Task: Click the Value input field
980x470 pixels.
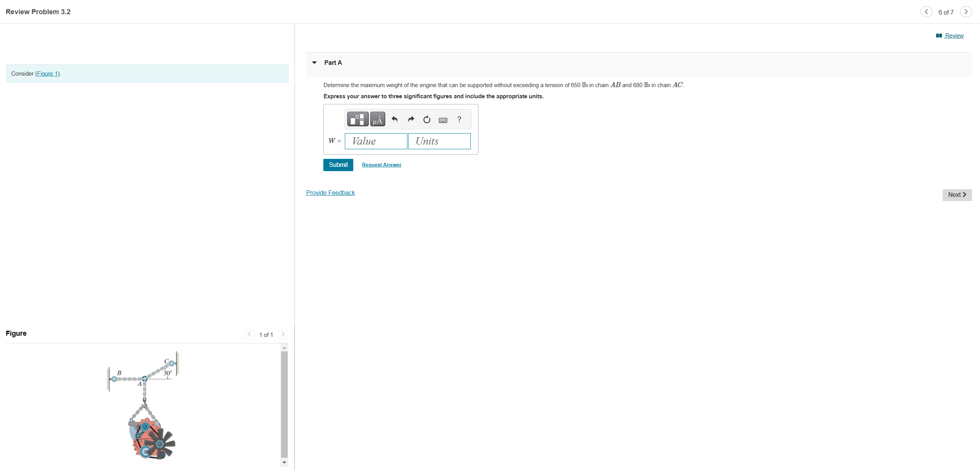Action: tap(376, 141)
